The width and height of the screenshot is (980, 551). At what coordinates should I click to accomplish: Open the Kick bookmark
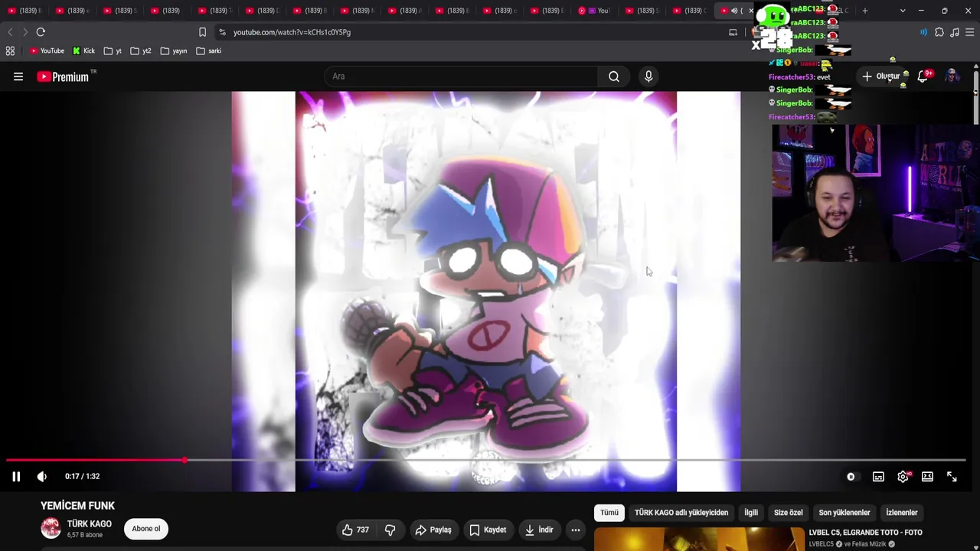pos(84,51)
